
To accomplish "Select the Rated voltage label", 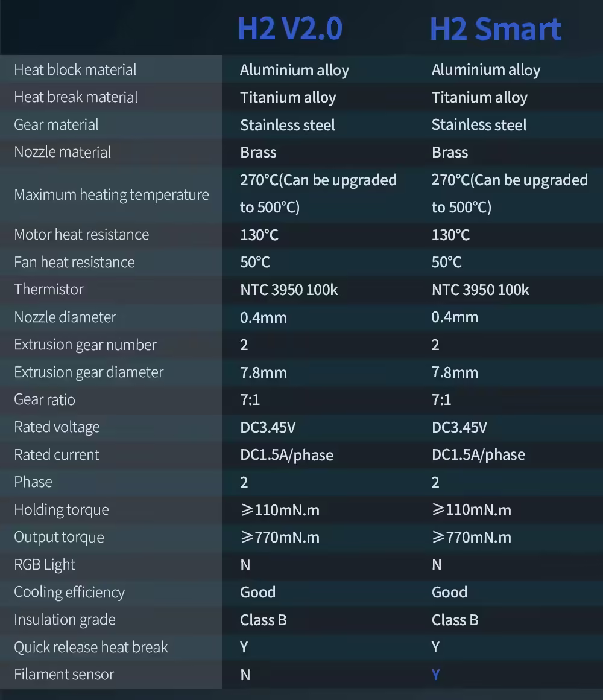I will pyautogui.click(x=57, y=427).
